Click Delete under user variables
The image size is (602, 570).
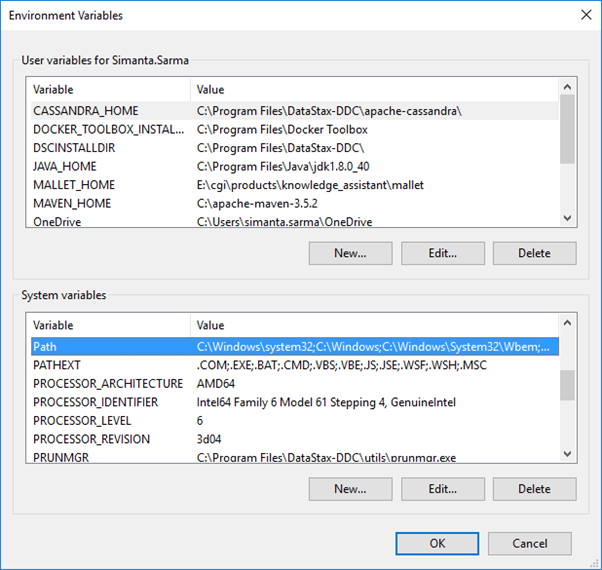click(x=534, y=253)
